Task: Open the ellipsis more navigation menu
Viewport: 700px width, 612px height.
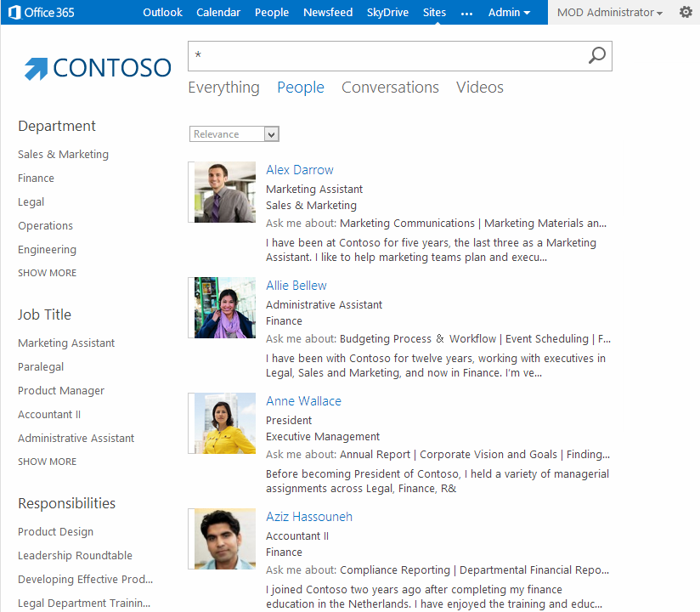Action: tap(466, 14)
